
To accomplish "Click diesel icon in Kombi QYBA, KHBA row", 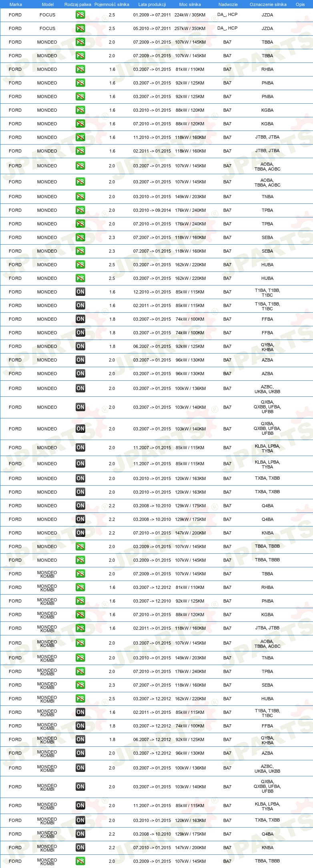I will click(x=80, y=739).
